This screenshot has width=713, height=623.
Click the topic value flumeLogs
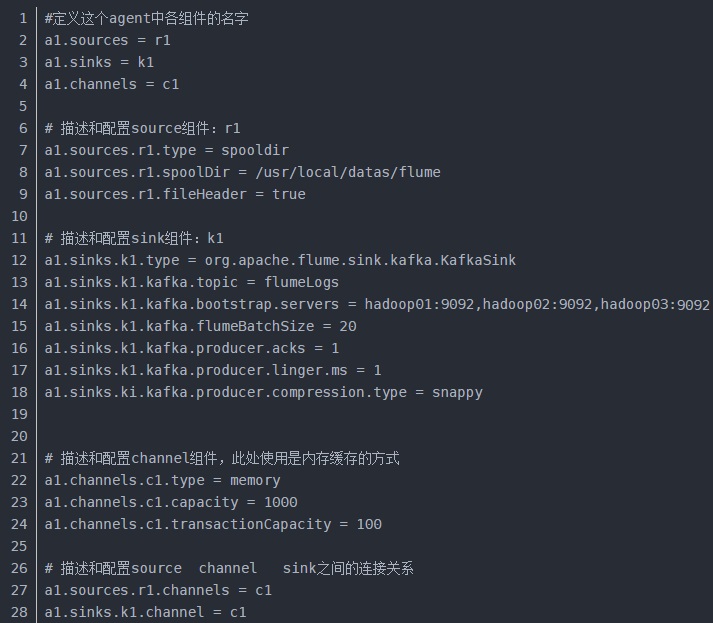(301, 282)
